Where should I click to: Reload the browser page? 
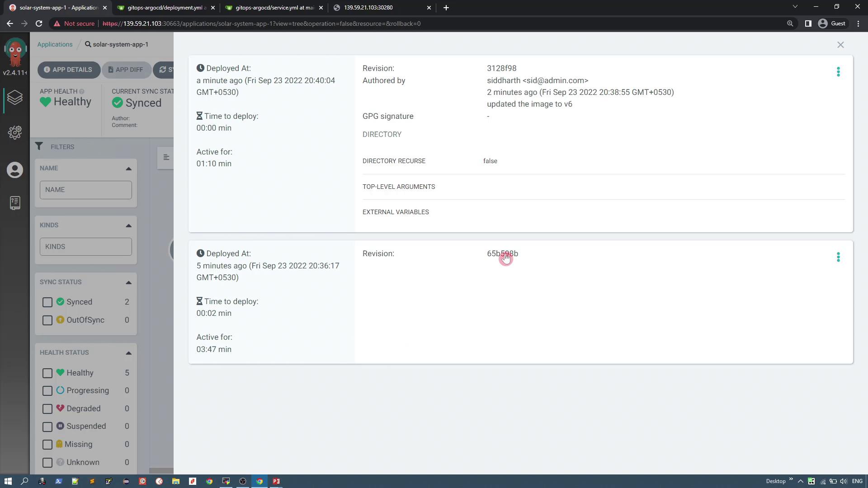39,23
